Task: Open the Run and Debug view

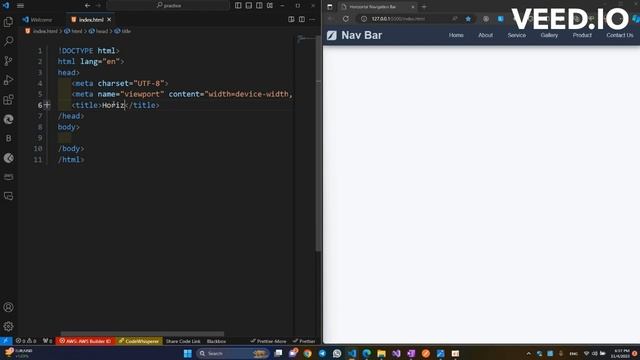Action: click(8, 80)
